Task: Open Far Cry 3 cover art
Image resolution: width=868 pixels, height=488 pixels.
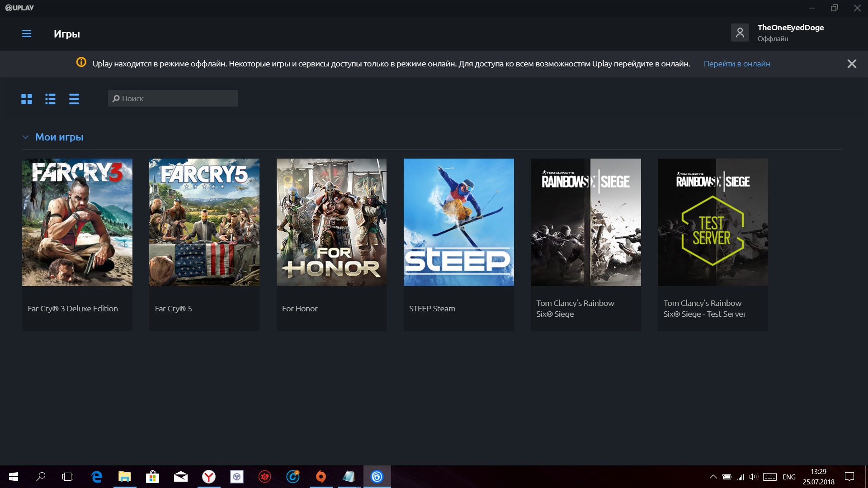Action: pyautogui.click(x=77, y=222)
